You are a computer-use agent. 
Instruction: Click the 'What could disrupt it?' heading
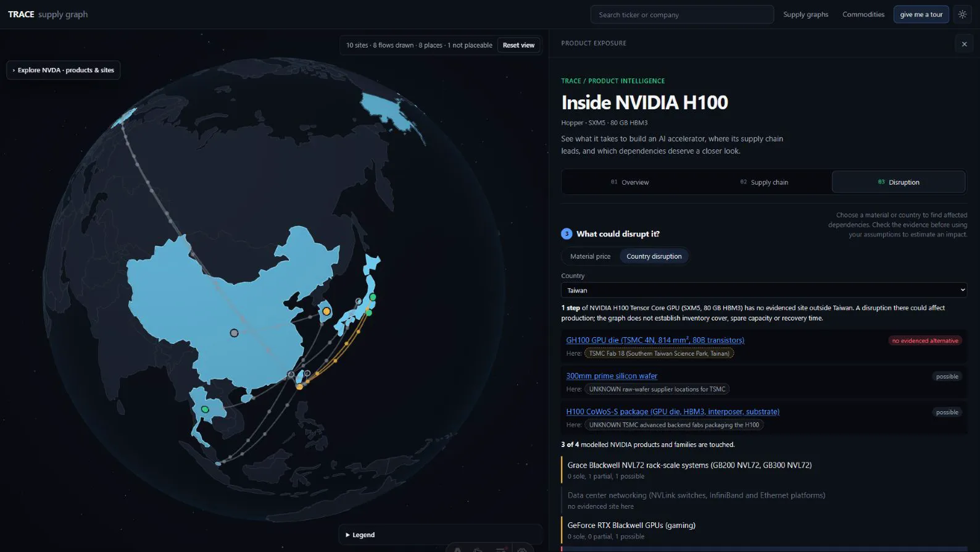pyautogui.click(x=618, y=234)
